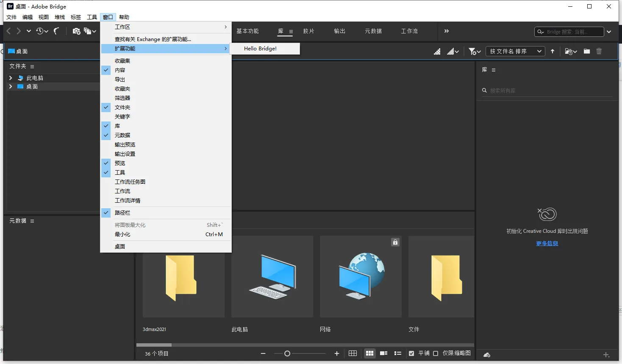Viewport: 622px width, 364px height.
Task: Select Hello Bridge! extension entry
Action: 260,49
